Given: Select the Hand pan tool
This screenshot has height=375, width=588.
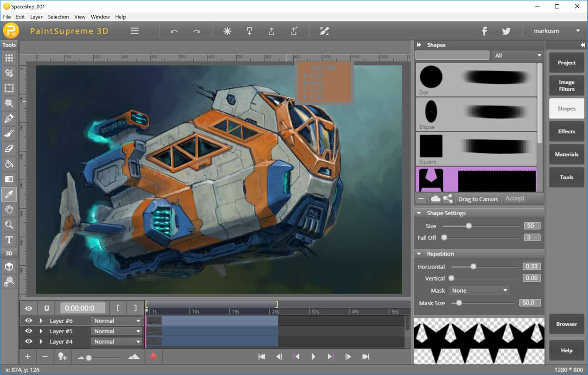Looking at the screenshot, I should tap(9, 210).
